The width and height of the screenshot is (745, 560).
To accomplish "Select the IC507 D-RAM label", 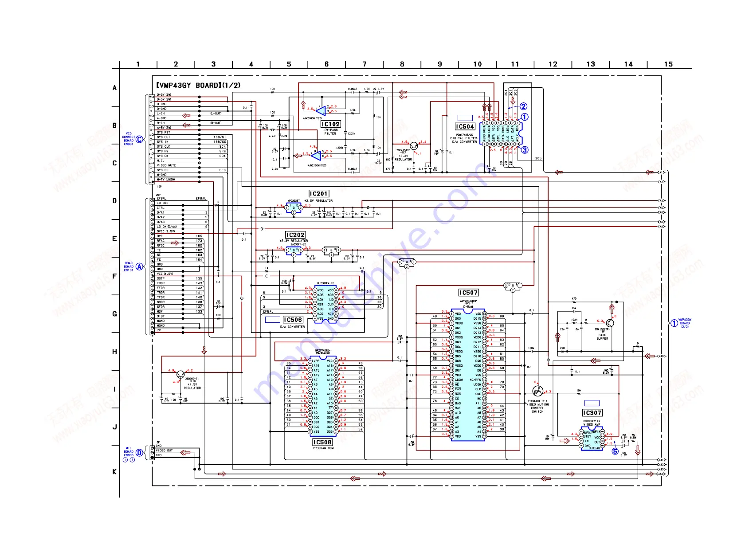I will coord(469,293).
